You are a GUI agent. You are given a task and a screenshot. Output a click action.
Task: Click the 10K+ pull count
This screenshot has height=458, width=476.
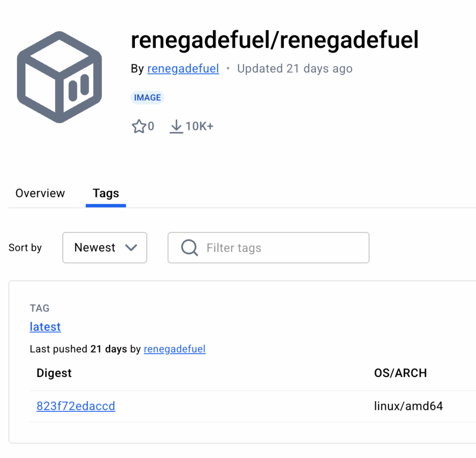(x=199, y=126)
